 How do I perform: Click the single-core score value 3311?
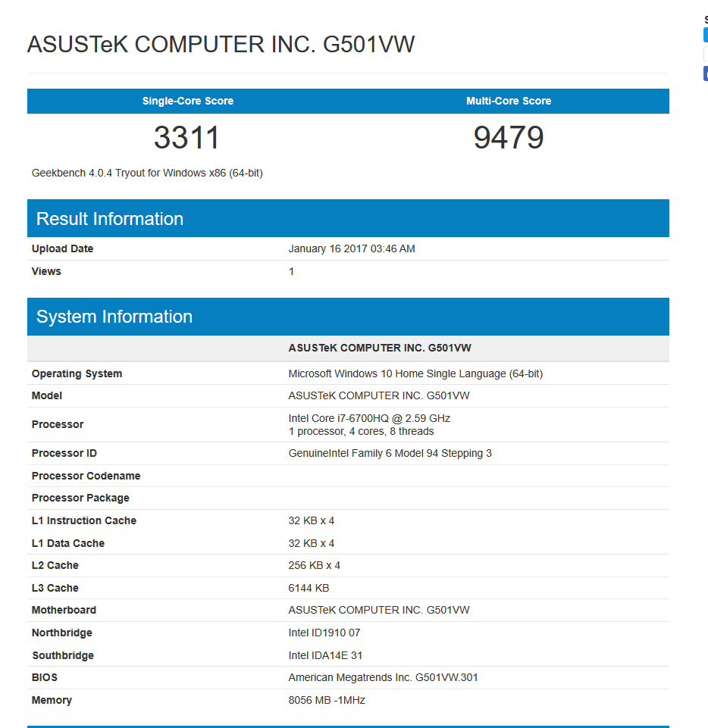coord(187,138)
